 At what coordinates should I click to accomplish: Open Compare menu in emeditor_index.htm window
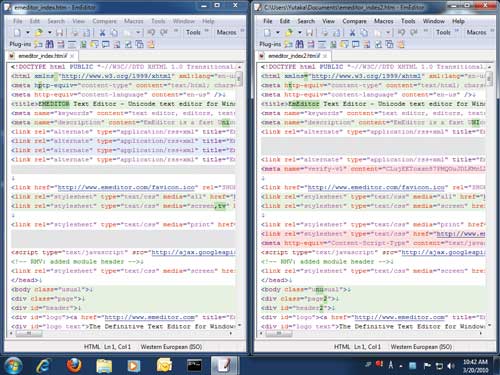[x=104, y=21]
